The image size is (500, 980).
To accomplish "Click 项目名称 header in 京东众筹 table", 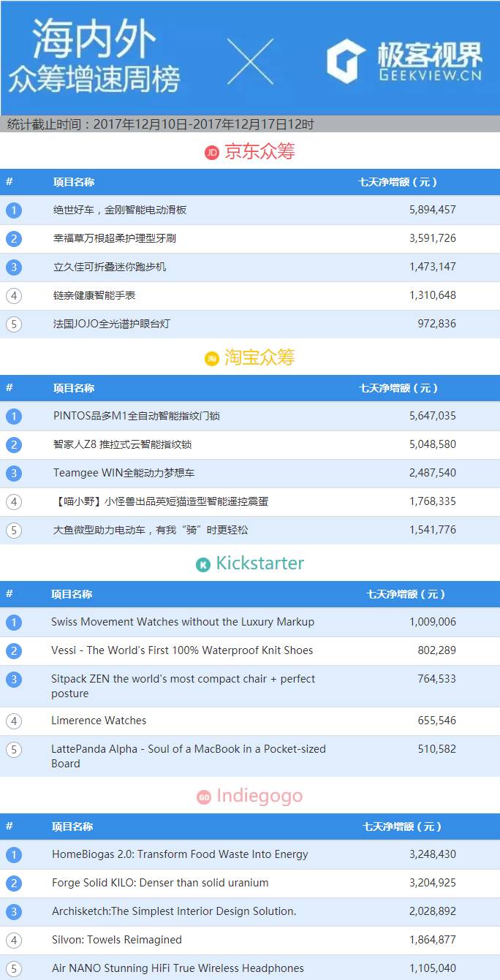I will click(x=74, y=182).
